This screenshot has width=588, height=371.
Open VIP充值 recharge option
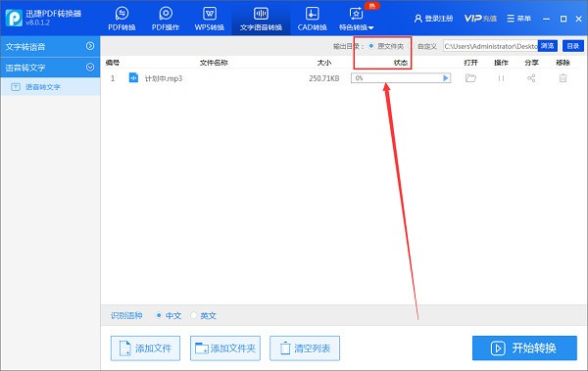(x=480, y=19)
